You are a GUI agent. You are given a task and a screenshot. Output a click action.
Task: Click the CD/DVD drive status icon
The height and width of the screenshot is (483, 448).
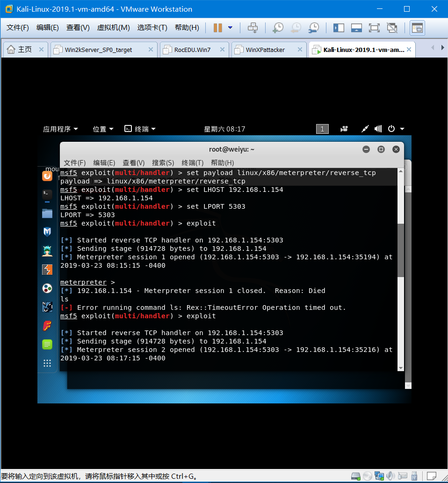tap(368, 476)
